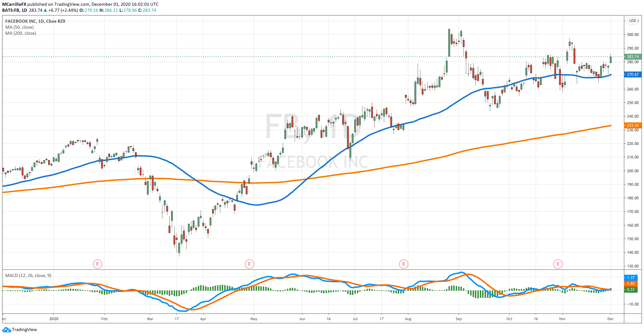This screenshot has height=336, width=644.
Task: Click the MCarrilloFX author name
Action: [x=14, y=4]
